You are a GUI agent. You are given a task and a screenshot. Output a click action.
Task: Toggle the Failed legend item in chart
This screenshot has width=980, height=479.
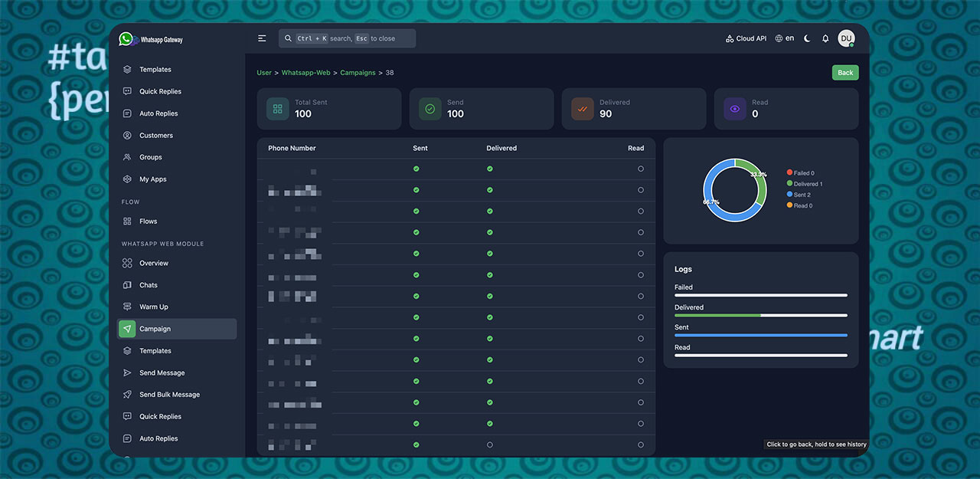coord(803,173)
